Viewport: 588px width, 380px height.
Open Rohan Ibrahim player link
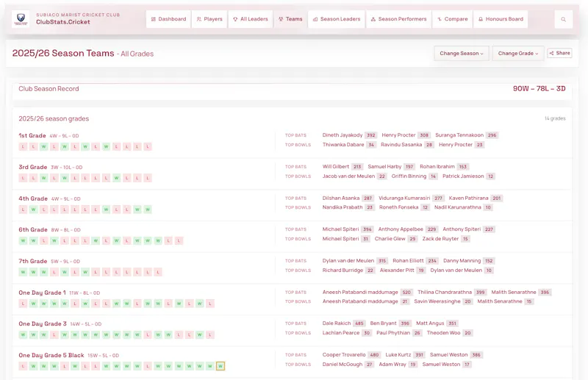[x=437, y=167]
